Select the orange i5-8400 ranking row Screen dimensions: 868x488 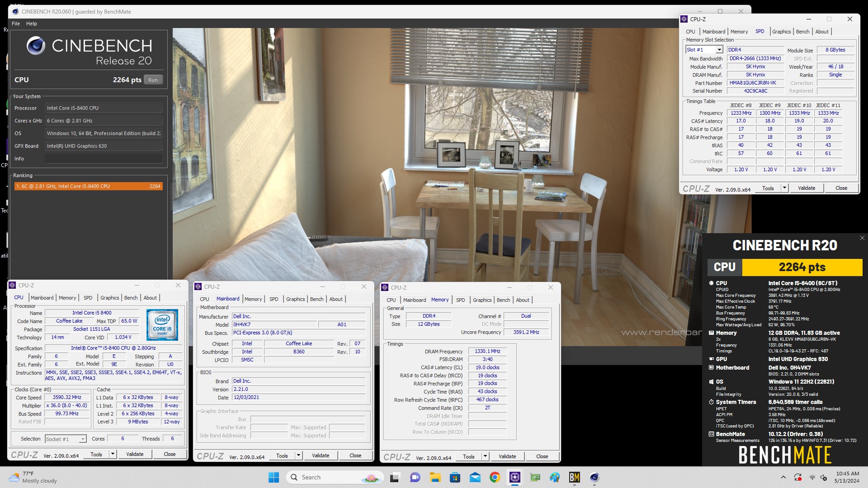click(x=88, y=186)
